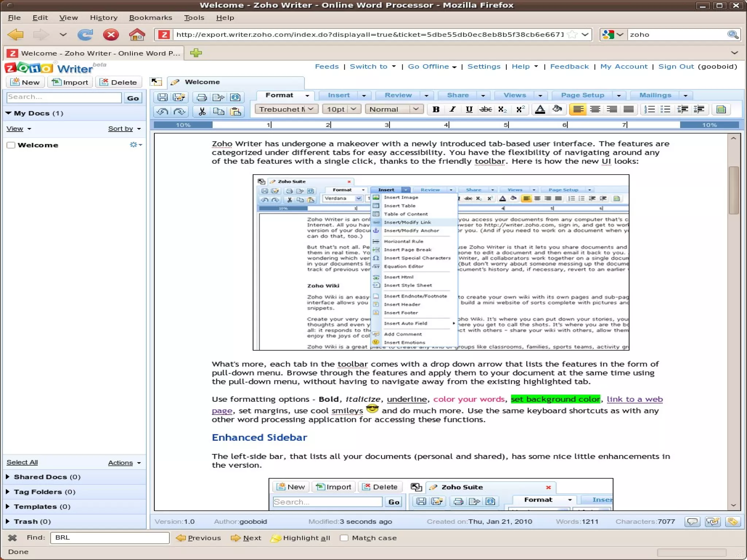Open background color bucket tool
The image size is (747, 560).
(x=557, y=109)
